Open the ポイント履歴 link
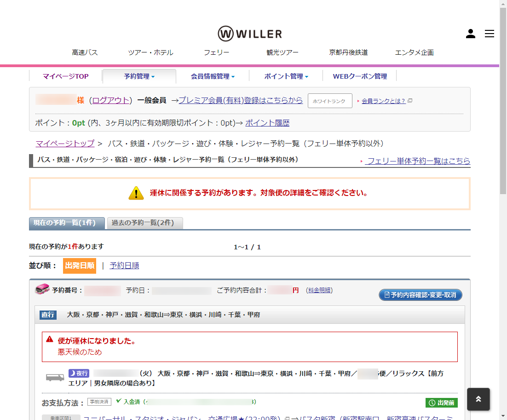 [267, 123]
